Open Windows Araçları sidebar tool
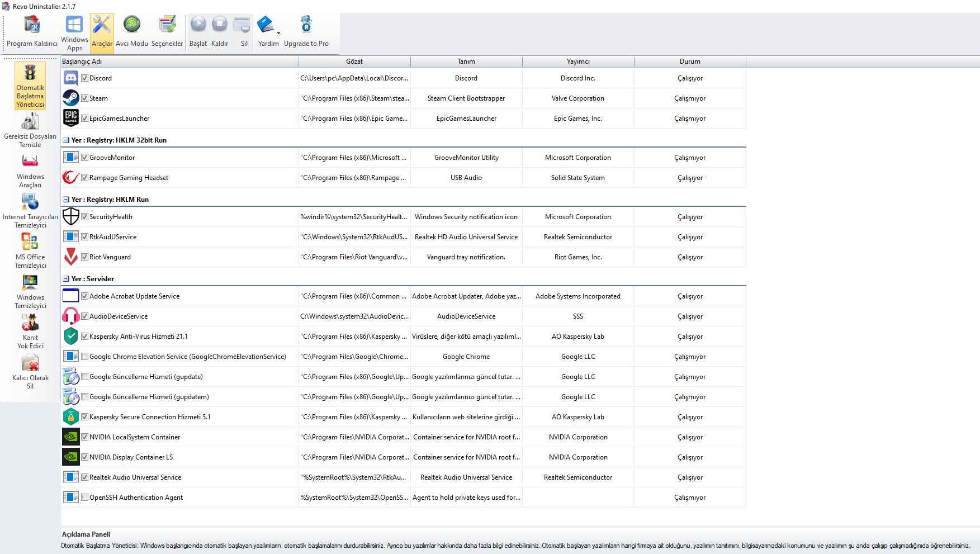The height and width of the screenshot is (554, 980). click(x=30, y=171)
